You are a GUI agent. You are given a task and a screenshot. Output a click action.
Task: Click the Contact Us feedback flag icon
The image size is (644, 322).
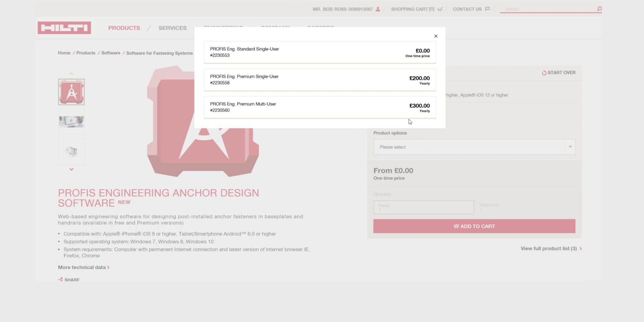487,9
